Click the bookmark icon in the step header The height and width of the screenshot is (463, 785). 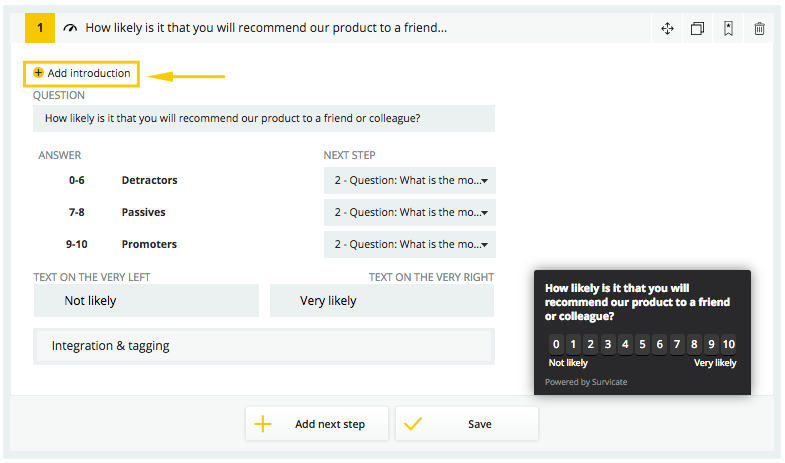[728, 29]
